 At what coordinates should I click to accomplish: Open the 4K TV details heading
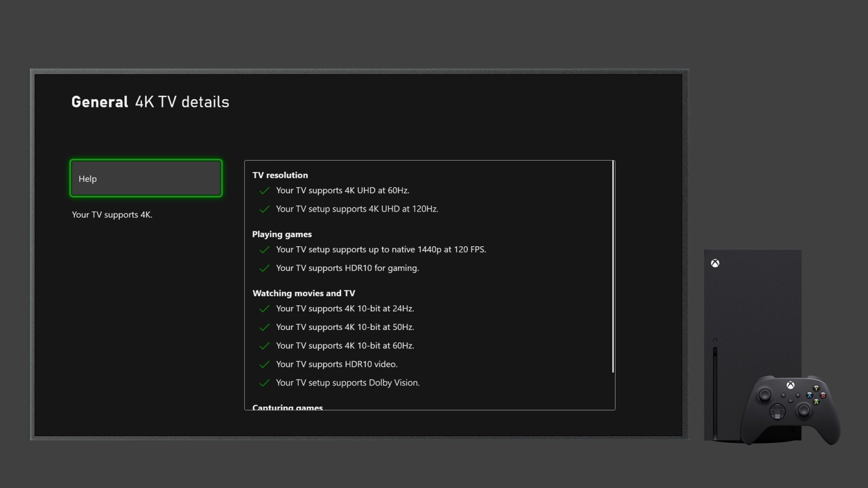tap(181, 102)
